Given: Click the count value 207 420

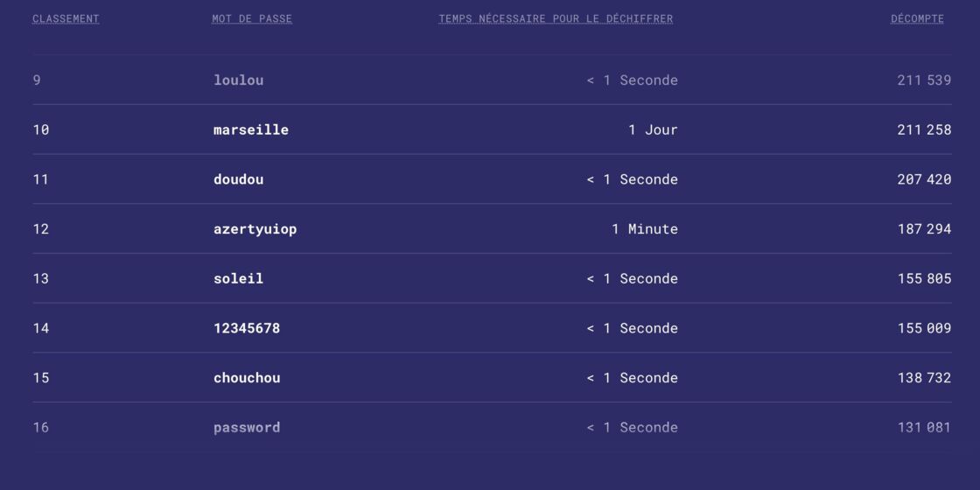Looking at the screenshot, I should tap(924, 179).
